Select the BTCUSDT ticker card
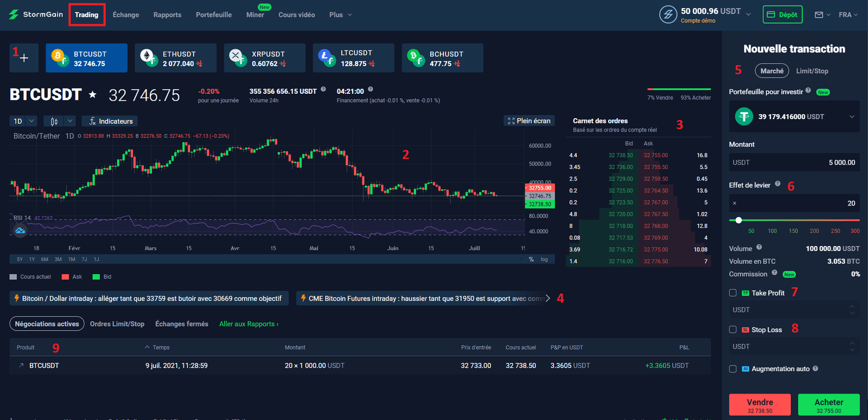 click(86, 58)
